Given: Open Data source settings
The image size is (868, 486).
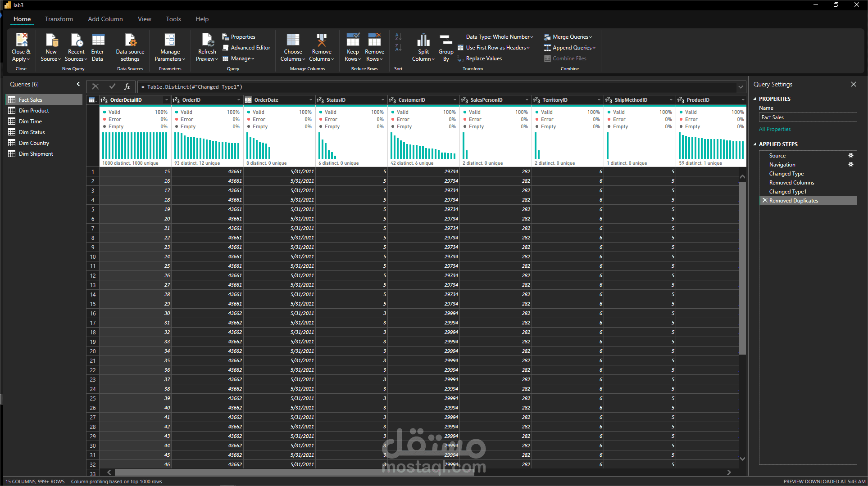Looking at the screenshot, I should [x=130, y=40].
